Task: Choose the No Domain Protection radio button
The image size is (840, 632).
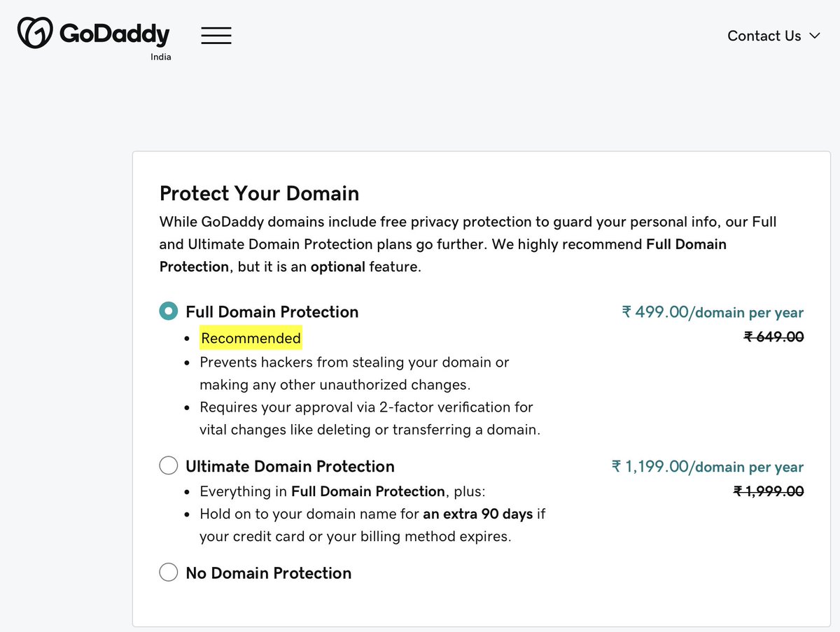Action: [169, 573]
